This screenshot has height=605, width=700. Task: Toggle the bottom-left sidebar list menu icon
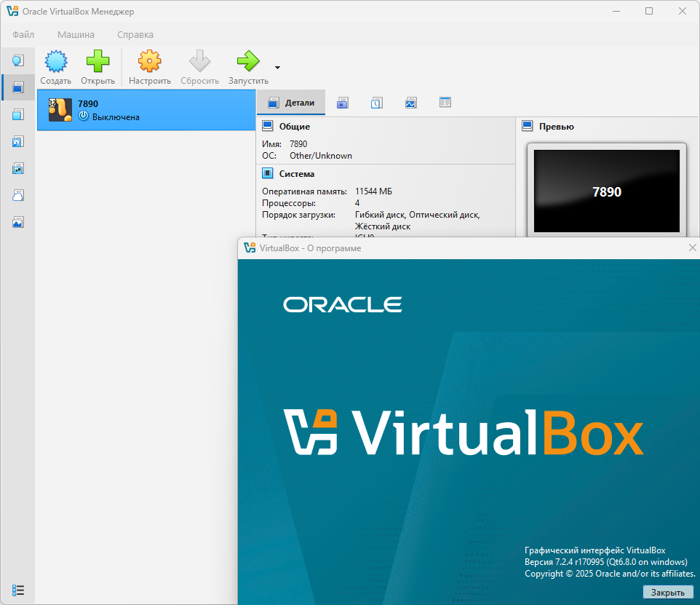tap(19, 590)
